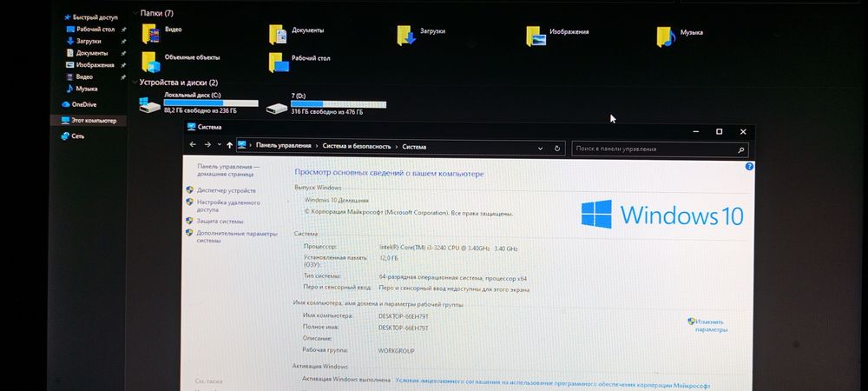
Task: Select Рабочий стол in the quick access sidebar
Action: point(95,29)
